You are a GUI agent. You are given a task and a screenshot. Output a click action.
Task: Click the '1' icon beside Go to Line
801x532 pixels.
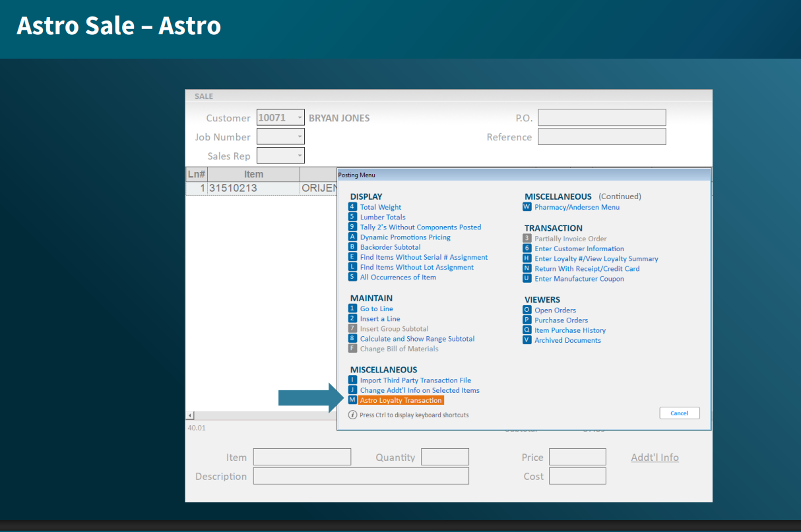[352, 309]
